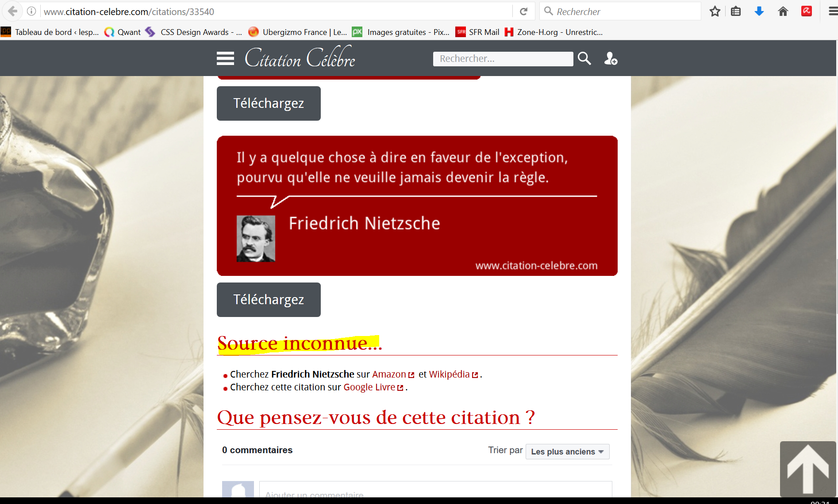Go back with the browser back arrow
This screenshot has width=838, height=504.
[13, 11]
